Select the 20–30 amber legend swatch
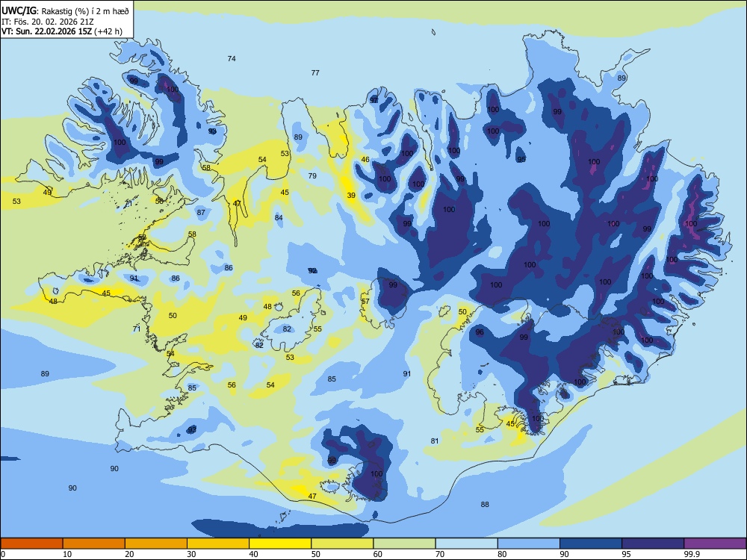Viewport: 747px width, 560px height. (156, 544)
